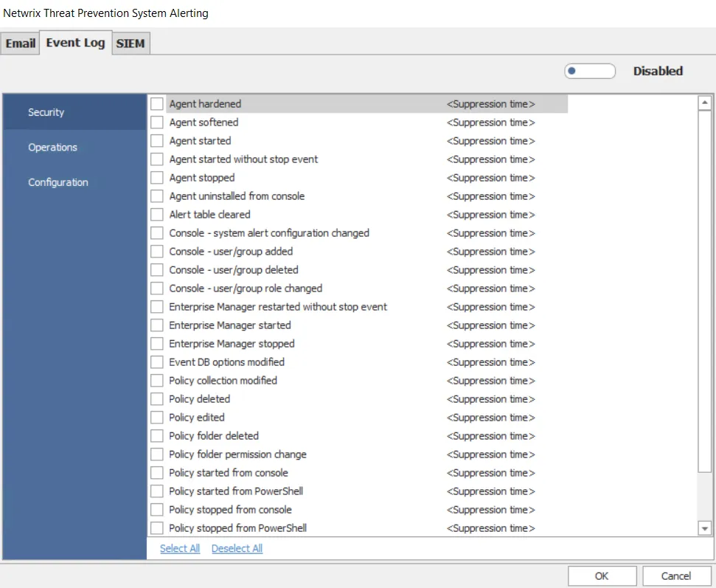
Task: Select the Policy folder deleted row text
Action: coord(214,436)
